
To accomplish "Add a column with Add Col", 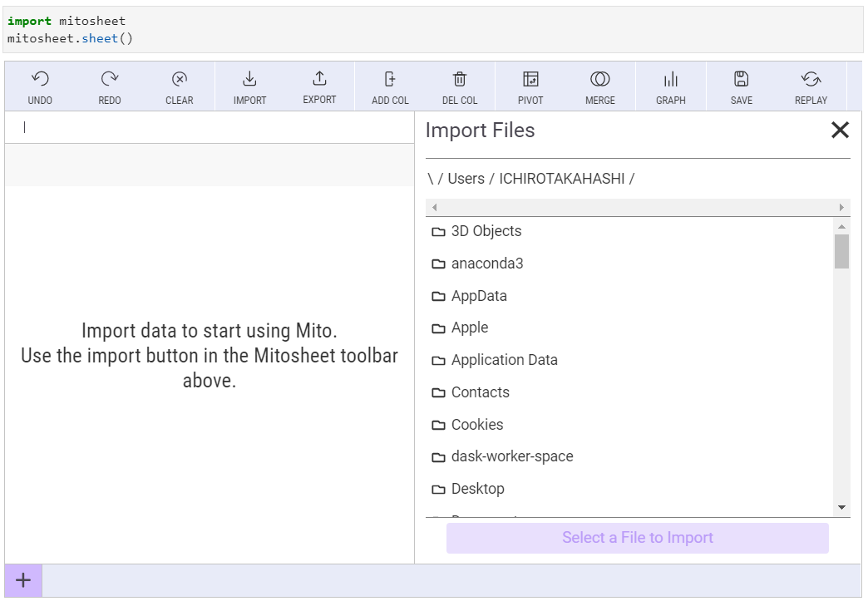I will point(390,79).
